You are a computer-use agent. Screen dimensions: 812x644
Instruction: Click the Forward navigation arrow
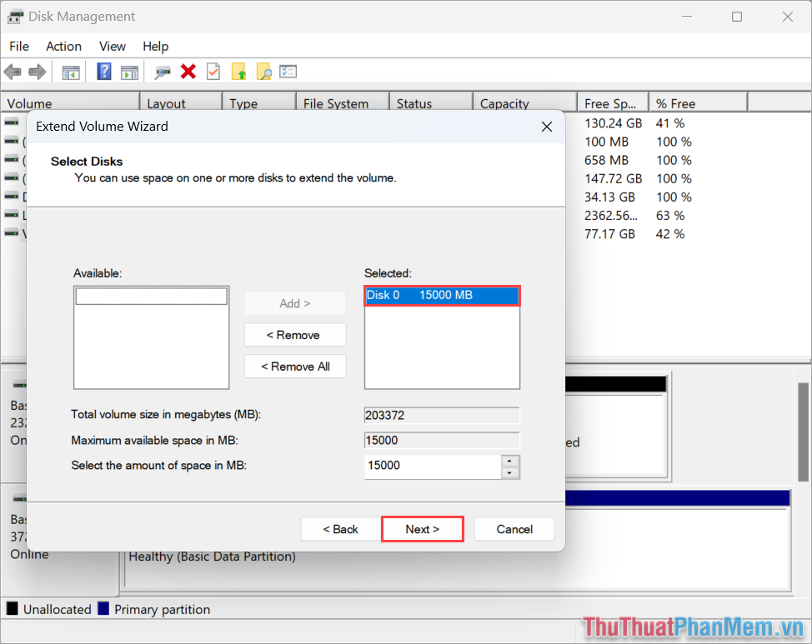37,72
